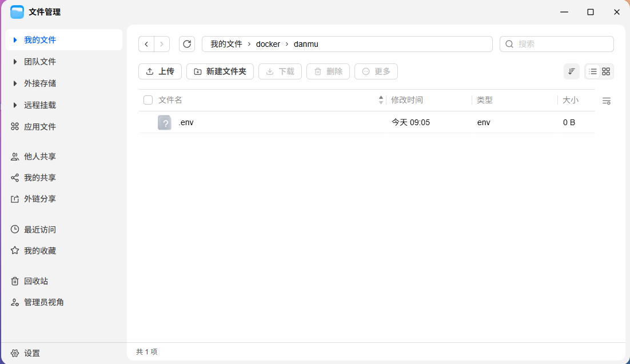The width and height of the screenshot is (630, 364).
Task: Click the .env file icon
Action: [x=164, y=122]
